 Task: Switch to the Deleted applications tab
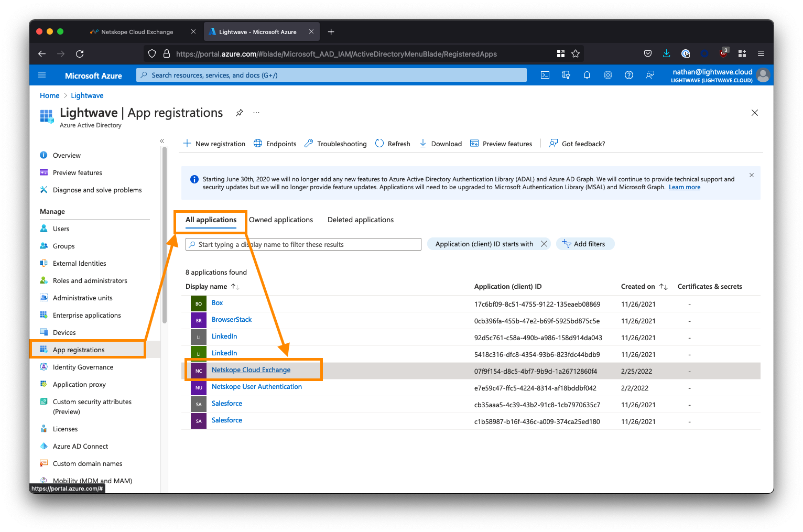coord(361,220)
